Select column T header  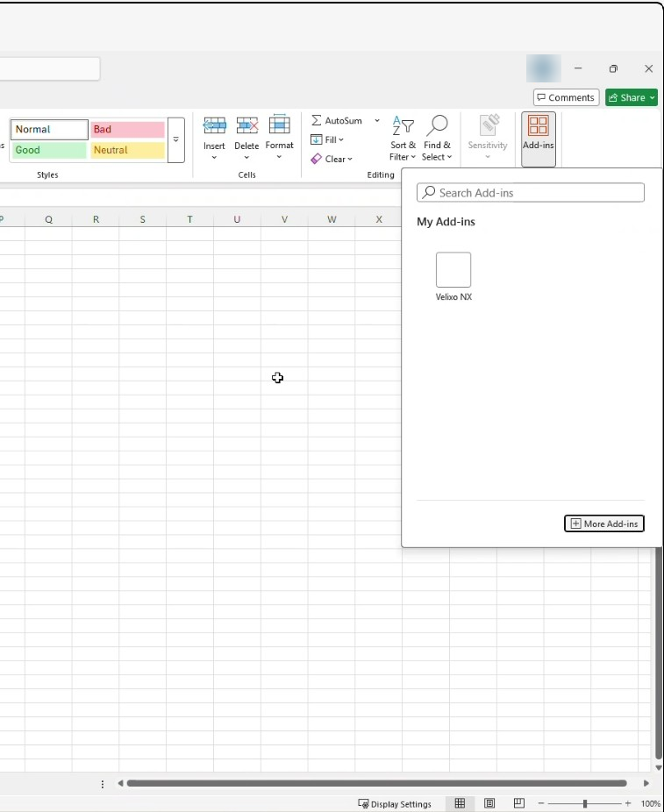click(190, 219)
